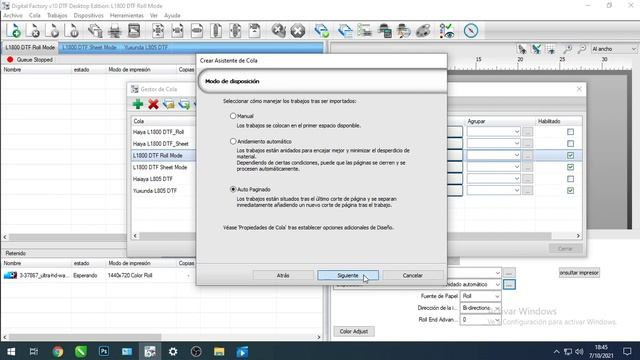Click the pointer select tool in preview

pos(522,49)
